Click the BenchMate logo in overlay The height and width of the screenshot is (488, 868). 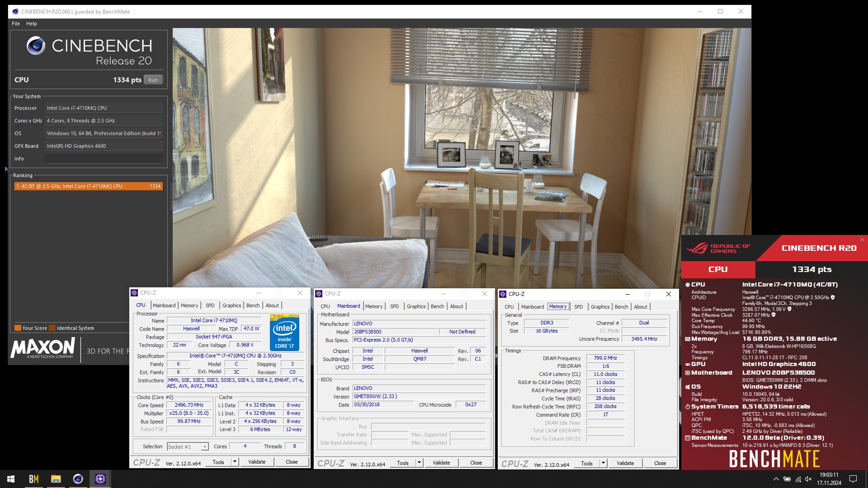(774, 459)
